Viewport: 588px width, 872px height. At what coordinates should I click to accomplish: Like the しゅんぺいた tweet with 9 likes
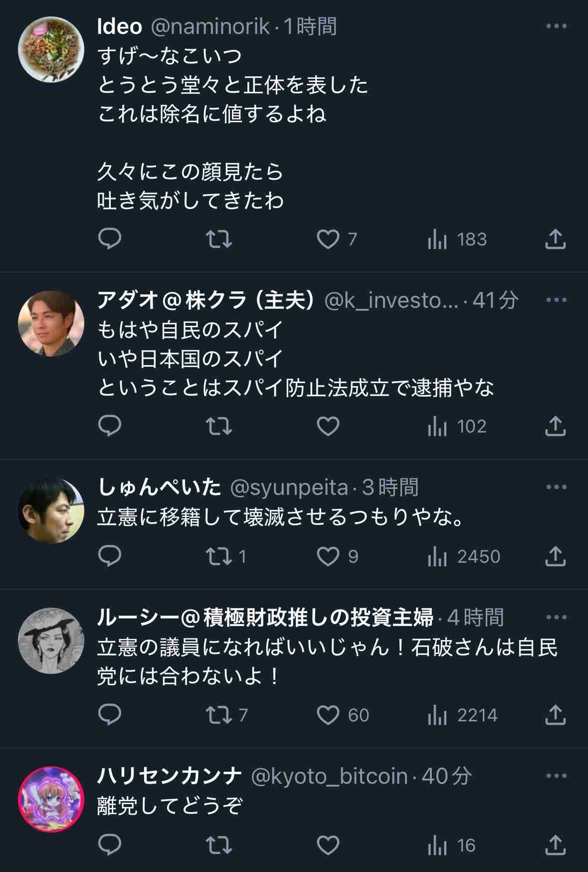[x=328, y=556]
